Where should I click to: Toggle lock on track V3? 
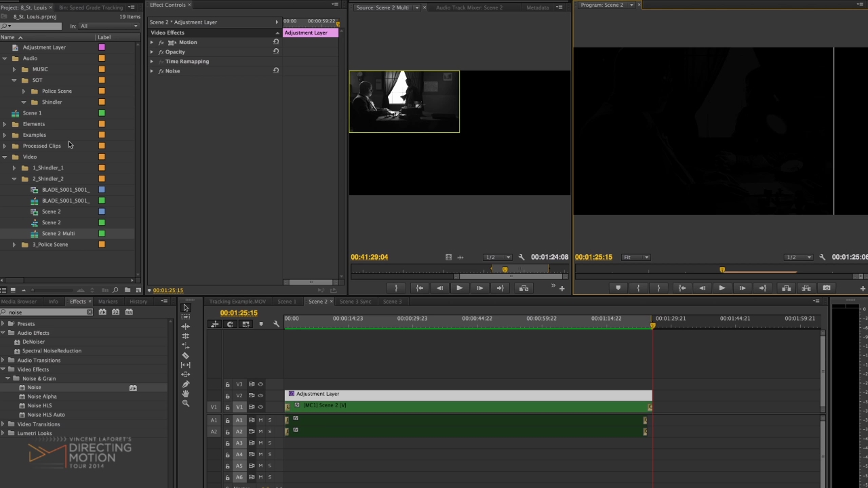[x=228, y=384]
